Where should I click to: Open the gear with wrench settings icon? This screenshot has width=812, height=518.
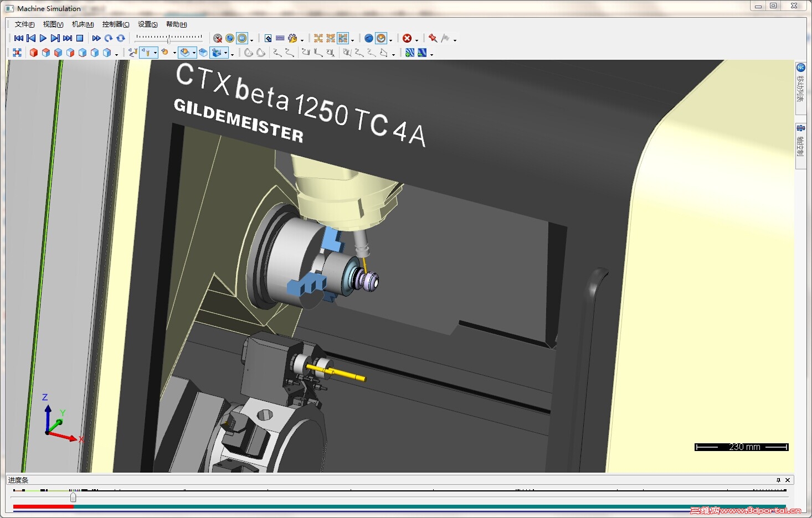(292, 38)
